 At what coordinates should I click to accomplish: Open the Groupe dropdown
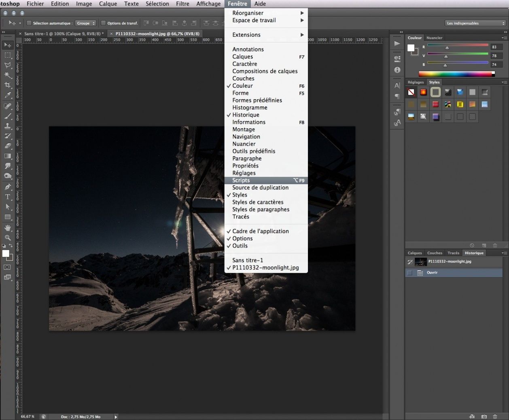(86, 23)
